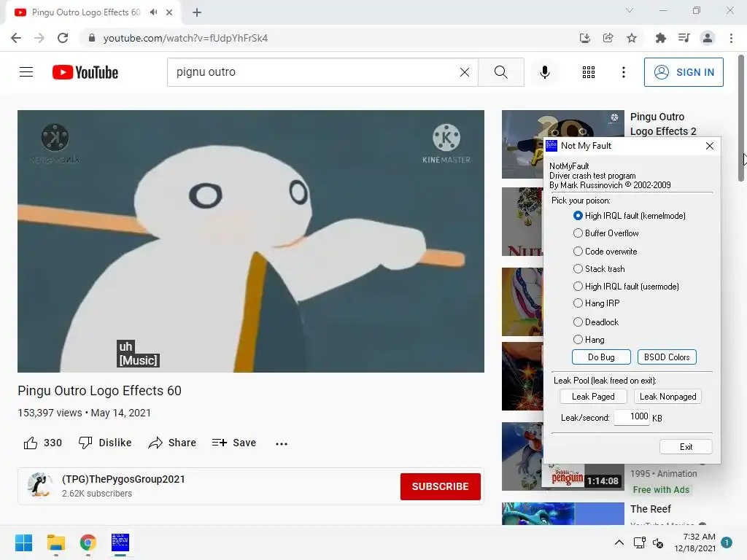Click Leak Paged button
Viewport: 747px width, 560px height.
pyautogui.click(x=593, y=397)
